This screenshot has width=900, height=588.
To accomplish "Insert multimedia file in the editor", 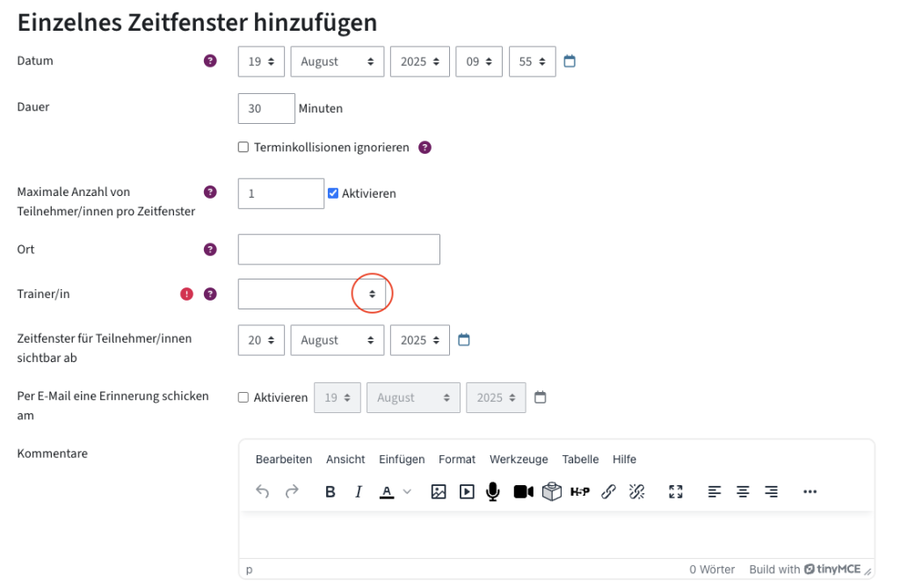I will [468, 491].
